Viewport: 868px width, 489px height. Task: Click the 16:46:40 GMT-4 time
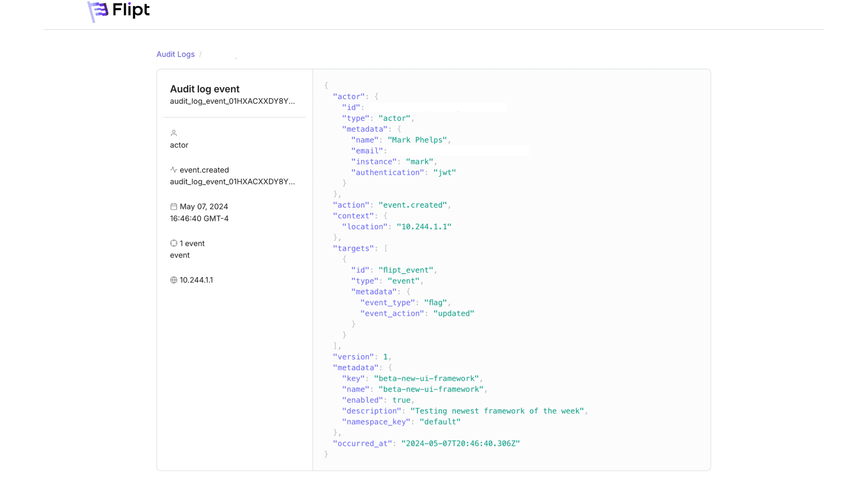pos(199,219)
